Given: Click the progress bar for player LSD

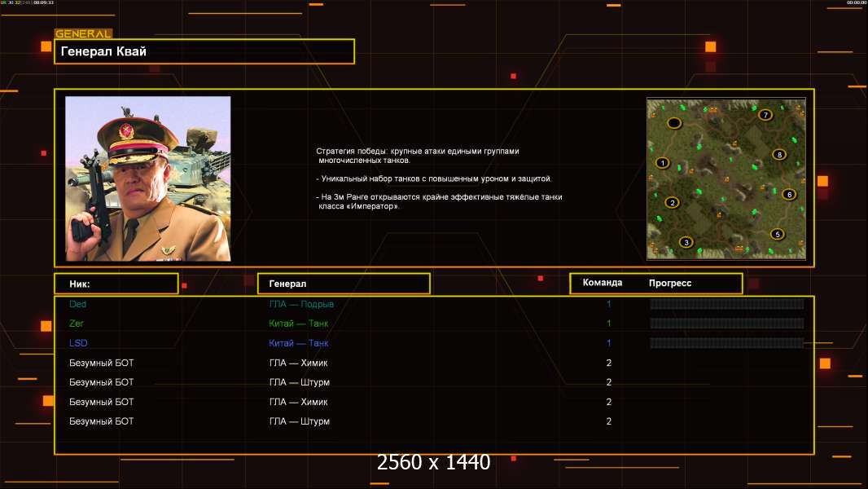Looking at the screenshot, I should click(x=727, y=343).
